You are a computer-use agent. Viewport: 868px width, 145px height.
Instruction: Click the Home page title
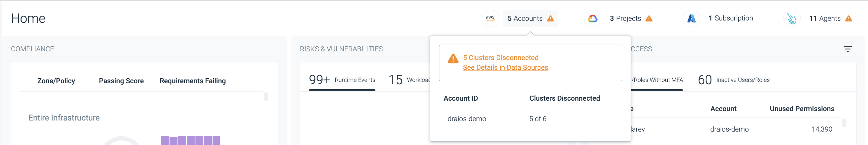click(x=28, y=18)
